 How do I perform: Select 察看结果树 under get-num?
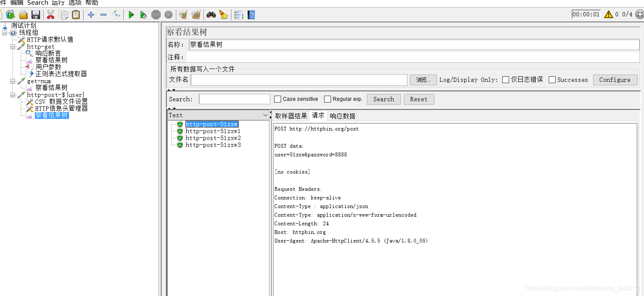point(52,88)
